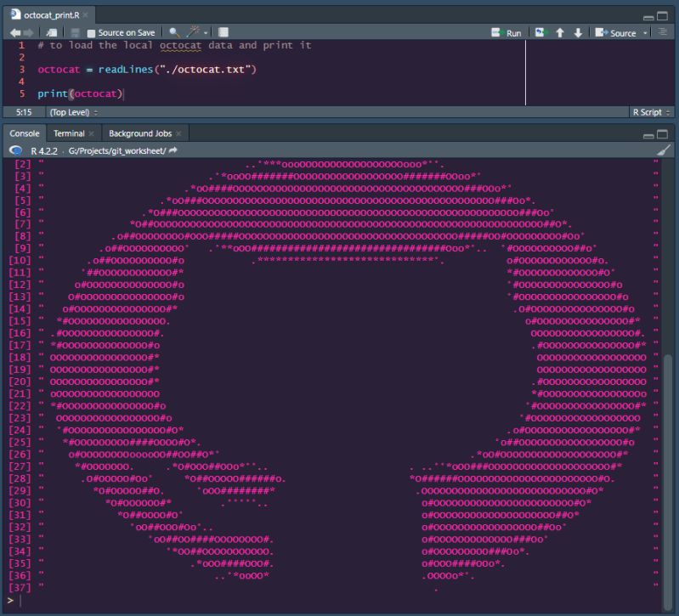
Task: Click console output row [10]
Action: tap(333, 260)
